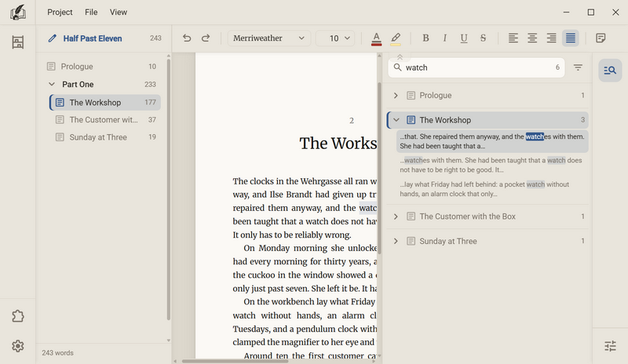Click the quill app logo icon
Screen dimensions: 628x364
[17, 13]
